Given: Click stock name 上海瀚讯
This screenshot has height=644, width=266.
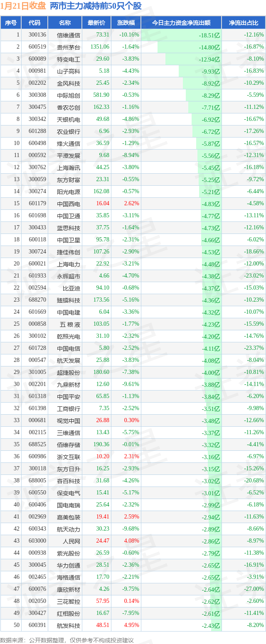Looking at the screenshot, I should pos(69,167).
